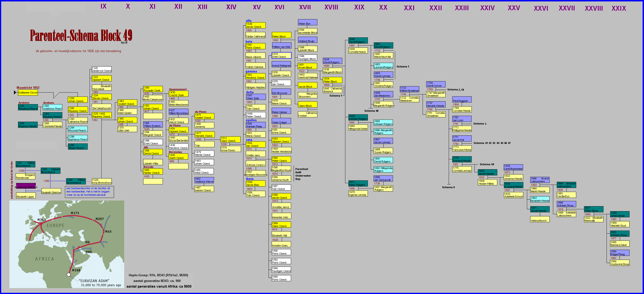Screen dimensions: 644x294
Task: Click the blue bastaarddochter note box
Action: pos(89,192)
